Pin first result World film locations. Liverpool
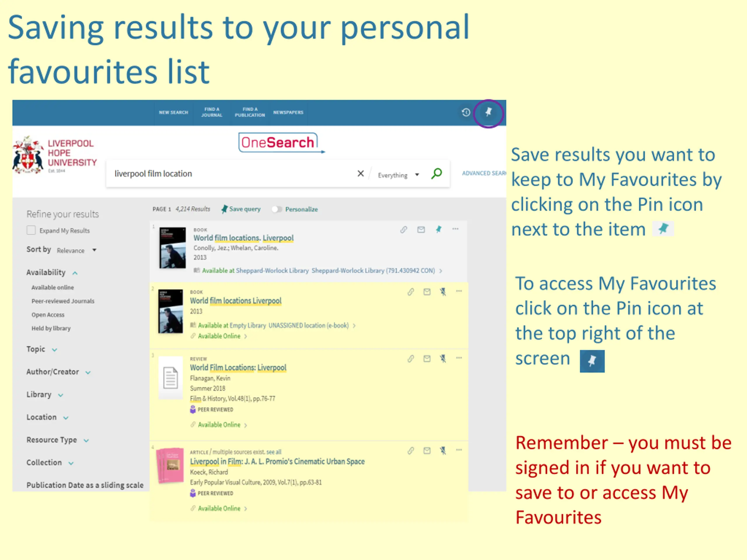 [438, 230]
